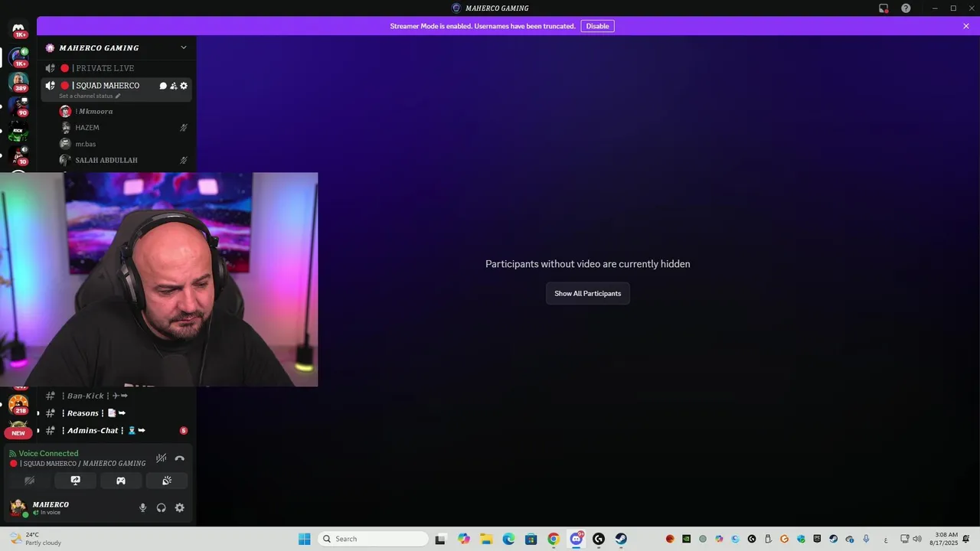Open Google Chrome from the taskbar
Image resolution: width=980 pixels, height=551 pixels.
point(554,539)
